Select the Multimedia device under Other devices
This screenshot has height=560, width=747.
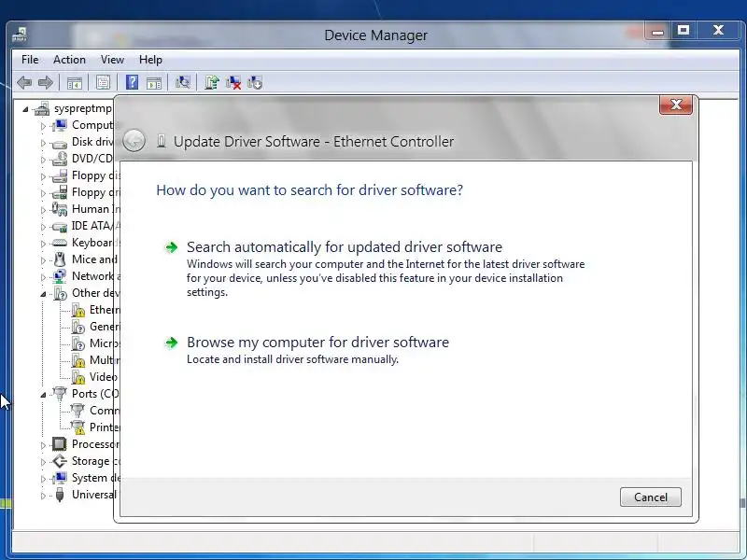coord(96,360)
